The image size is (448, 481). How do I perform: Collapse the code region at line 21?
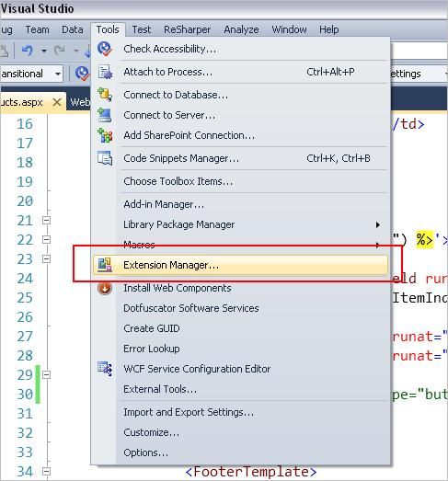pos(46,220)
